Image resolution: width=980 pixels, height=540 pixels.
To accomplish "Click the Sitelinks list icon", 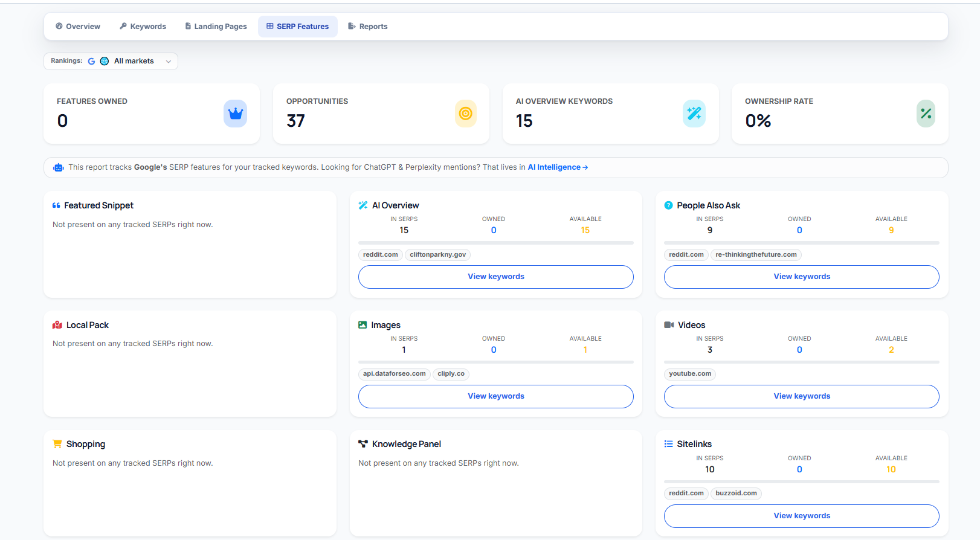I will point(668,444).
